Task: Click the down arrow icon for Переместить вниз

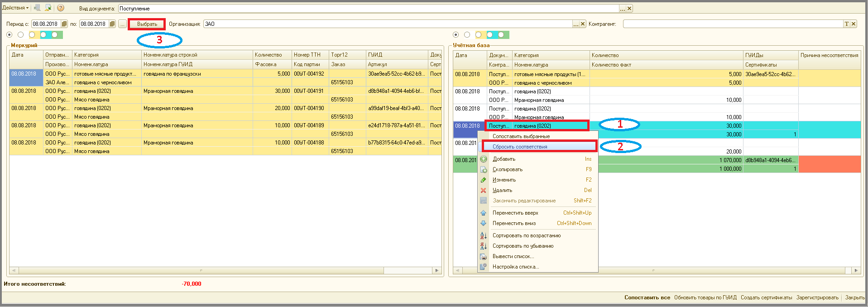Action: coord(484,223)
